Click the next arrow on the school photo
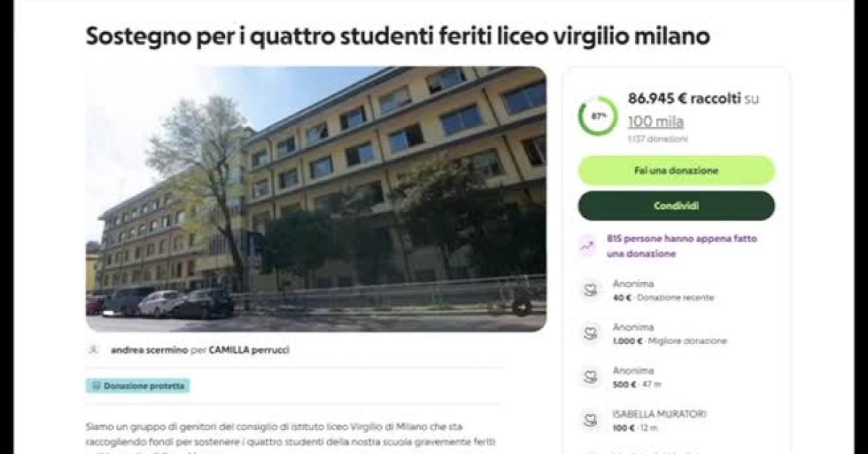This screenshot has height=454, width=868. (x=522, y=307)
